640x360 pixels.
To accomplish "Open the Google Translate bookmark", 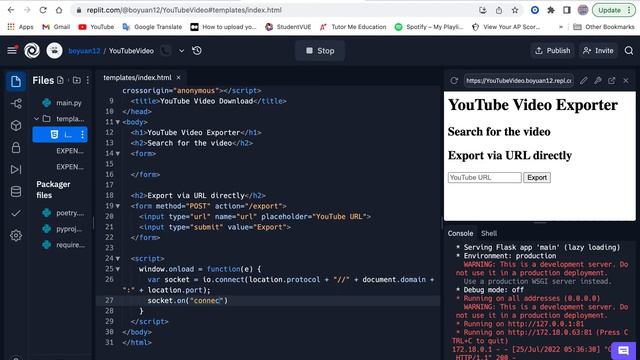I will click(152, 27).
